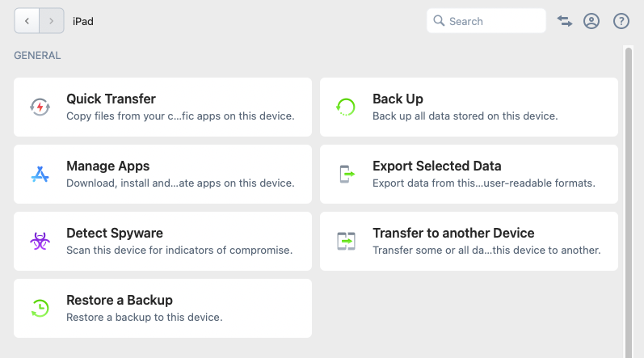
Task: Go forward with the right chevron button
Action: [52, 20]
